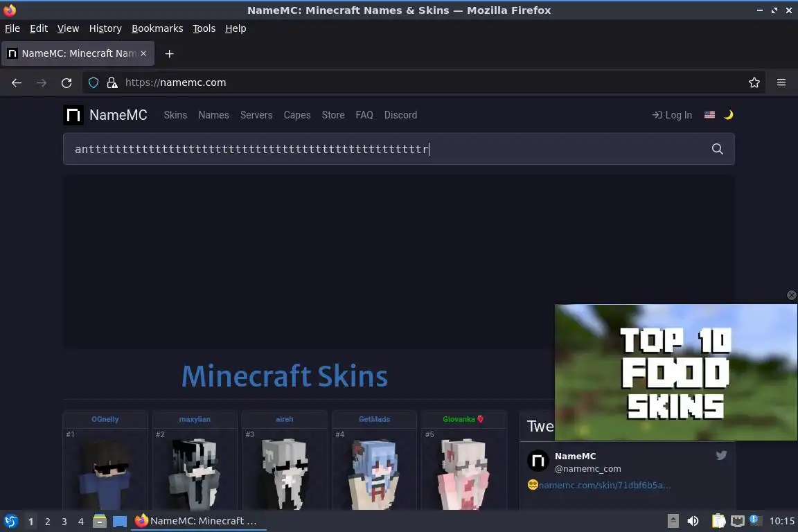This screenshot has height=532, width=798.
Task: Reload the page
Action: [x=66, y=82]
